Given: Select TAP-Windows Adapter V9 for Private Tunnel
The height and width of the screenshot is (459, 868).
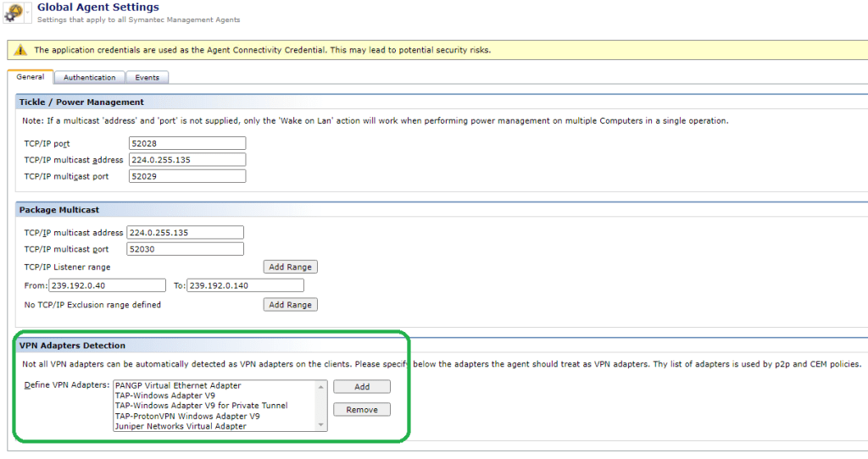Looking at the screenshot, I should pyautogui.click(x=201, y=406).
